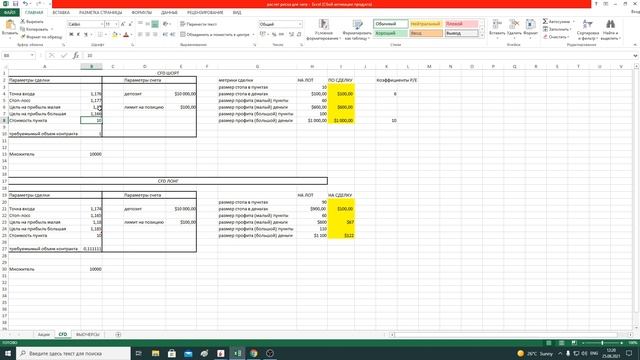640x360 pixels.
Task: Collapse the ribbon with the arrow
Action: click(635, 44)
